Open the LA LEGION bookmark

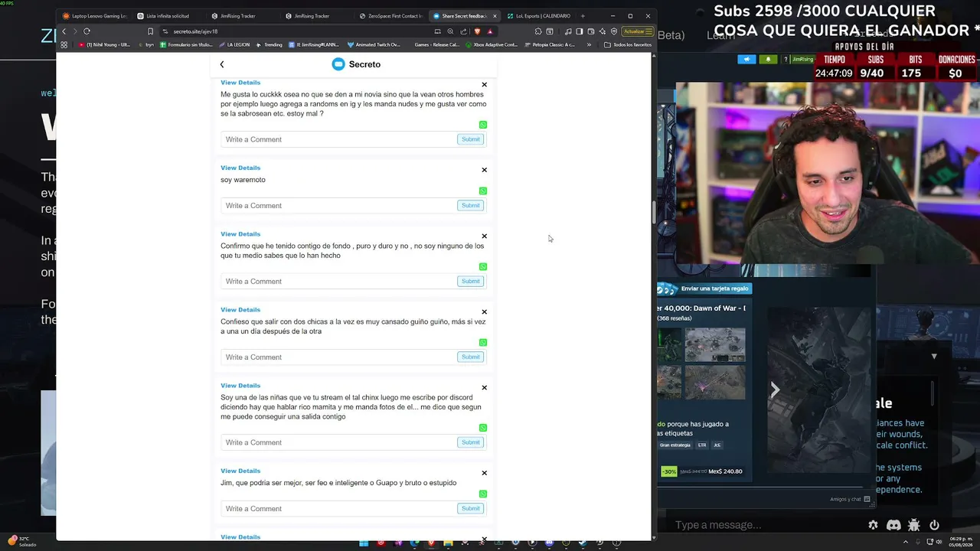click(235, 44)
